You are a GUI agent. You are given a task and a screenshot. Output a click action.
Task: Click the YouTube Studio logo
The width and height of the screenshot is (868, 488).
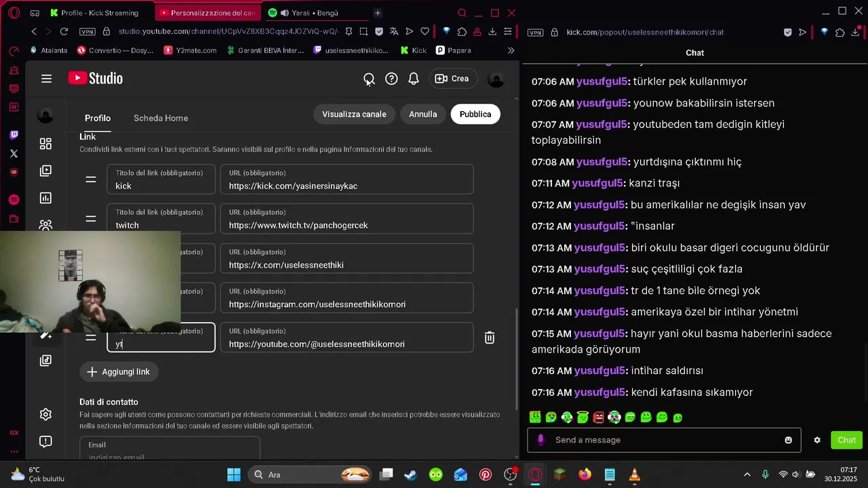pyautogui.click(x=96, y=79)
